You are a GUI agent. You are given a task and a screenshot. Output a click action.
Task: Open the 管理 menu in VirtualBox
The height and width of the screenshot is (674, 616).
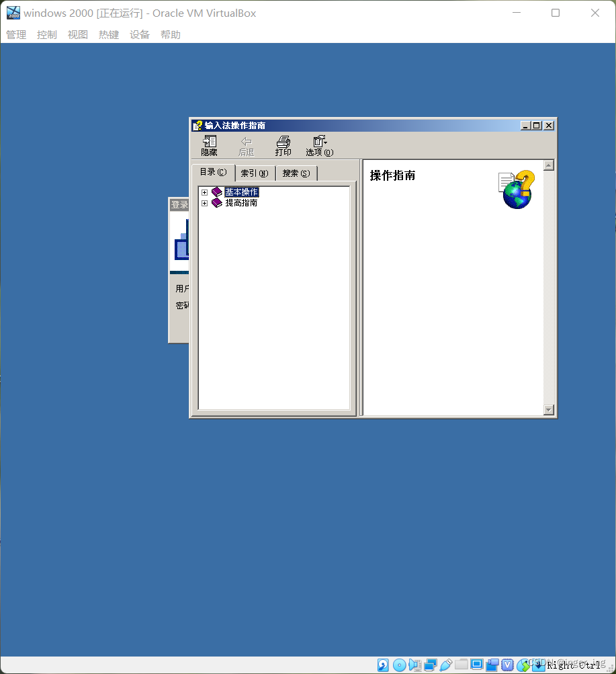click(16, 35)
